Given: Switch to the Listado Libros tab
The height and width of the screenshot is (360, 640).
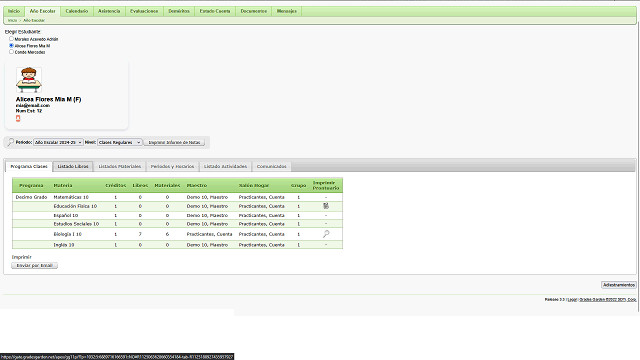Looking at the screenshot, I should tap(73, 167).
